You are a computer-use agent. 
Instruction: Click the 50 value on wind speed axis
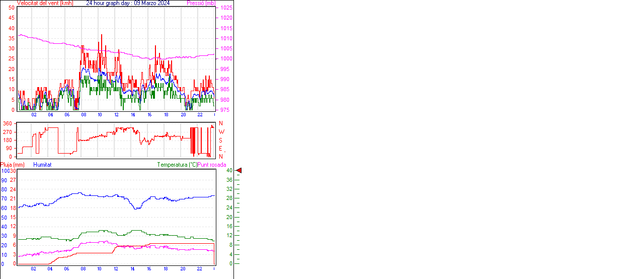point(12,8)
